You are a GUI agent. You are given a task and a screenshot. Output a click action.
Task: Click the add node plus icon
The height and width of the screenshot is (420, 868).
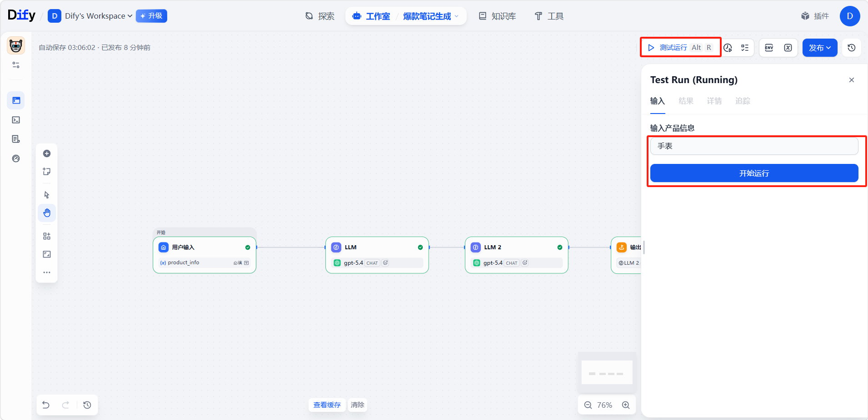[x=47, y=153]
